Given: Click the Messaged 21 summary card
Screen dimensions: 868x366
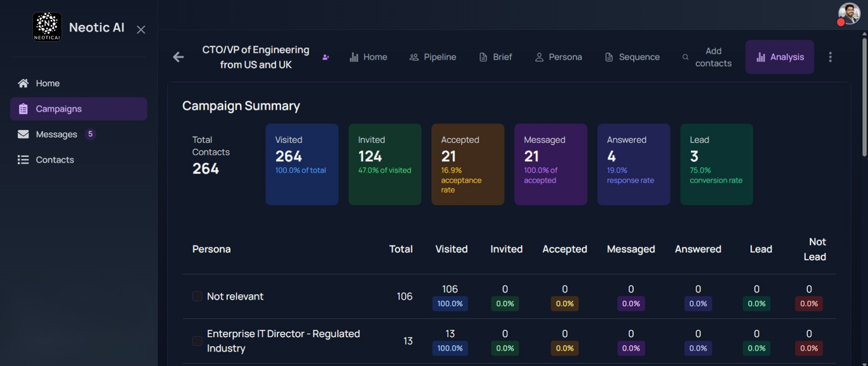Looking at the screenshot, I should click(x=551, y=164).
